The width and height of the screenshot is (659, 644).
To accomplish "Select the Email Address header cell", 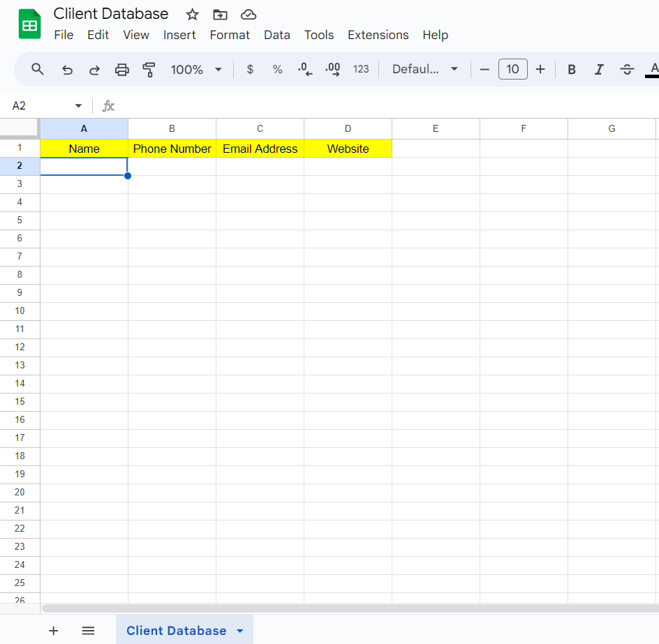I will (260, 149).
